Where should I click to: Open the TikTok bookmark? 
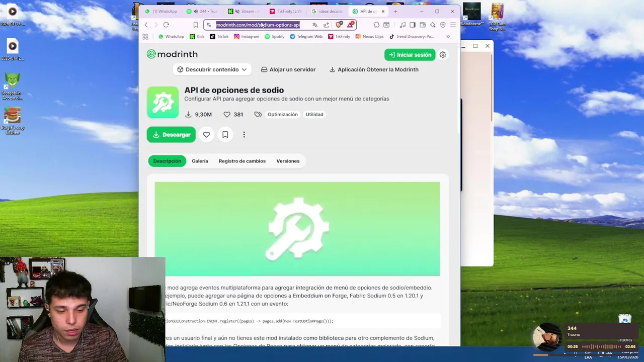point(219,36)
